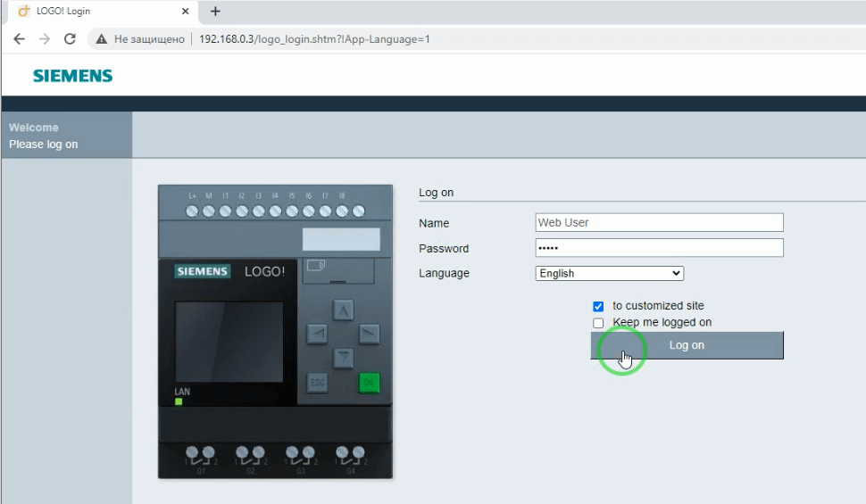Click the Name field containing Web User

tap(659, 223)
